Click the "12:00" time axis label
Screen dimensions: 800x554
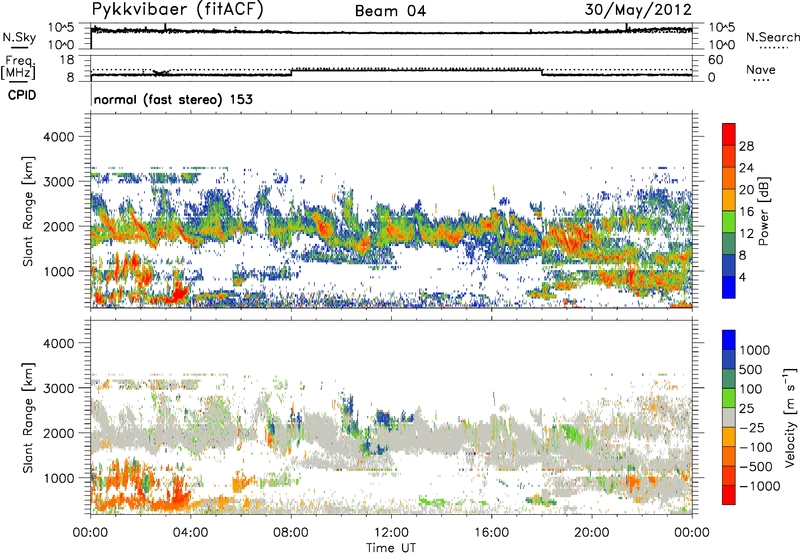(x=391, y=533)
